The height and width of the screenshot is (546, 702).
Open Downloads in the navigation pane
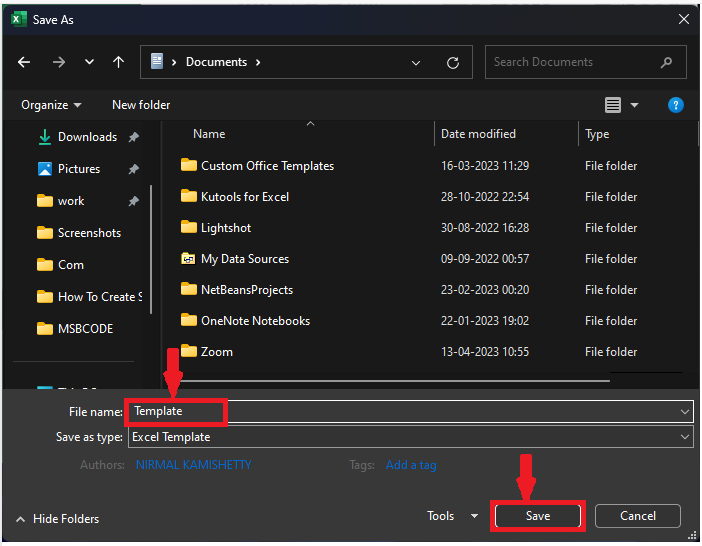[x=87, y=137]
